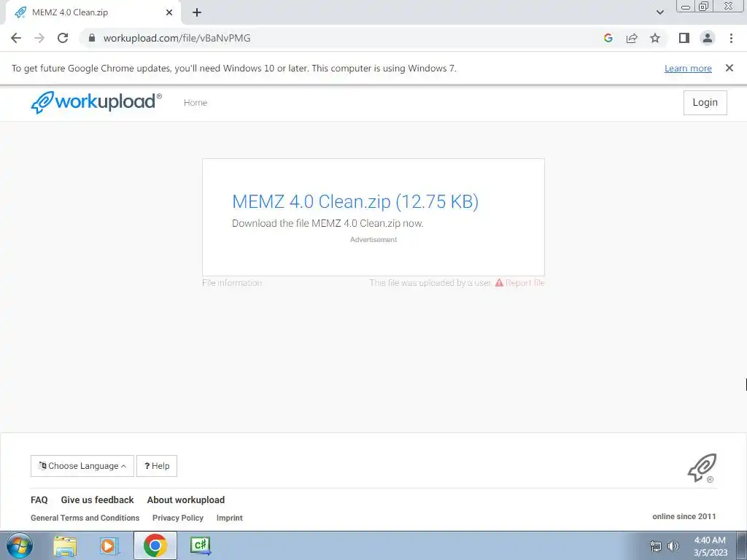This screenshot has height=560, width=747.
Task: Open the C# application taskbar icon
Action: coord(201,545)
